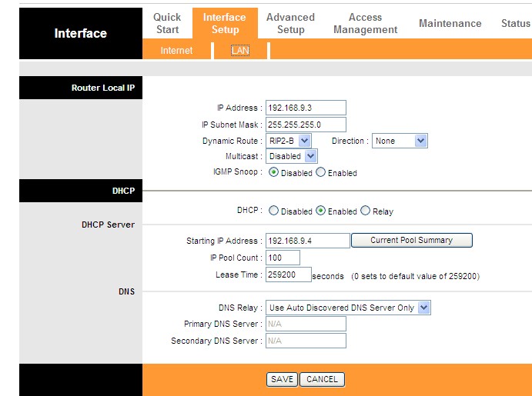This screenshot has height=396, width=532.
Task: Click the CANCEL button
Action: (x=322, y=379)
